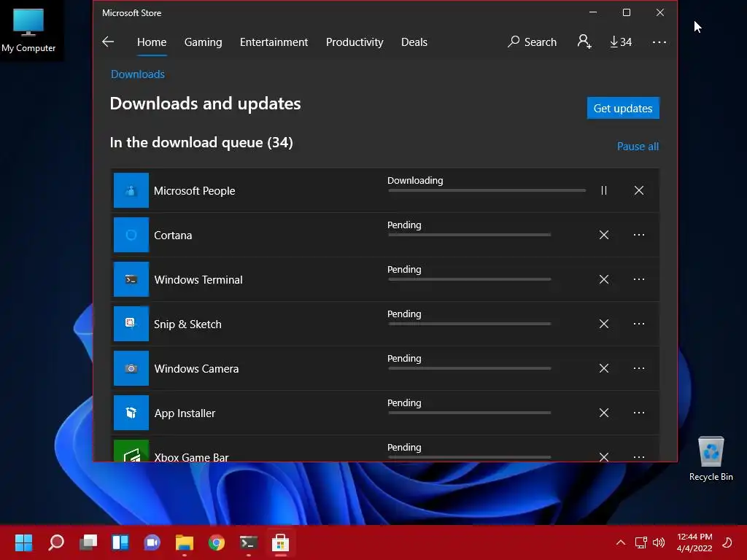Cancel the Snip & Sketch pending download
Image resolution: width=747 pixels, height=560 pixels.
tap(603, 324)
